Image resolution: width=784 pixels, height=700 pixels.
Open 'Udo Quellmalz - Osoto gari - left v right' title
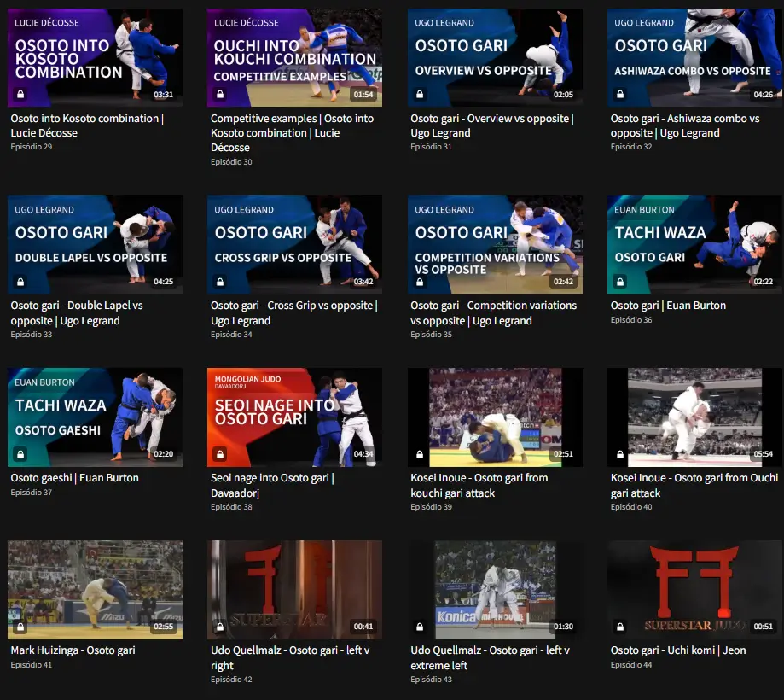point(290,657)
